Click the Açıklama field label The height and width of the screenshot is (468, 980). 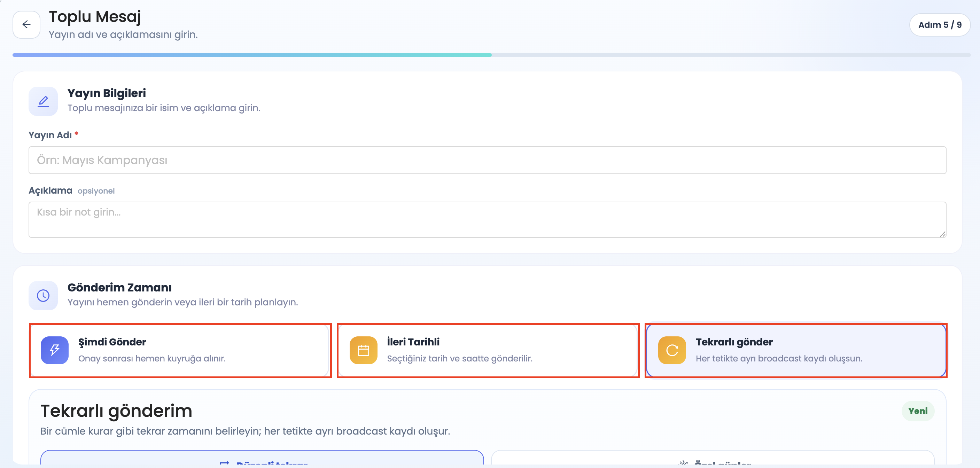click(50, 190)
